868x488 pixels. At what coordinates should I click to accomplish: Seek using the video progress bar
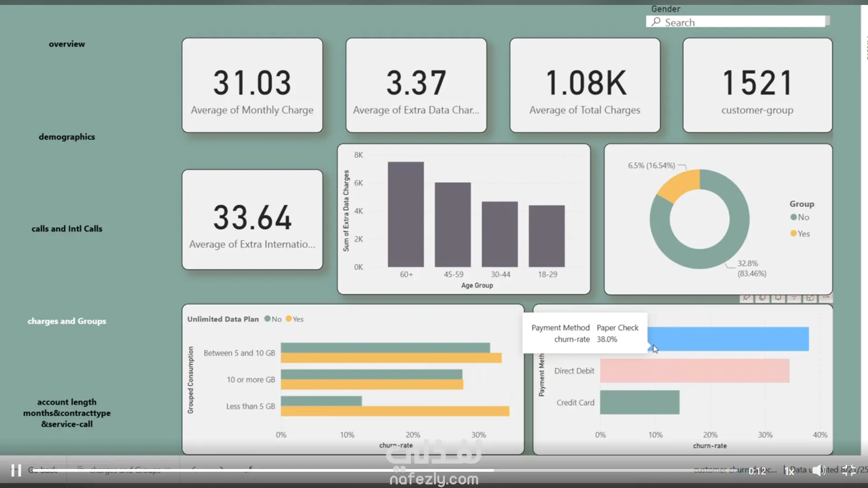(362, 470)
